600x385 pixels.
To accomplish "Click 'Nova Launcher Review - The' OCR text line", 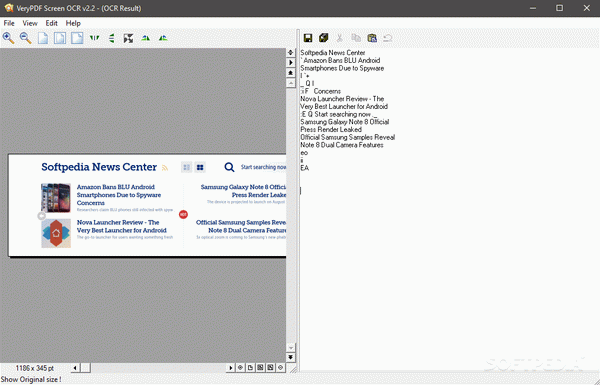I will [342, 99].
